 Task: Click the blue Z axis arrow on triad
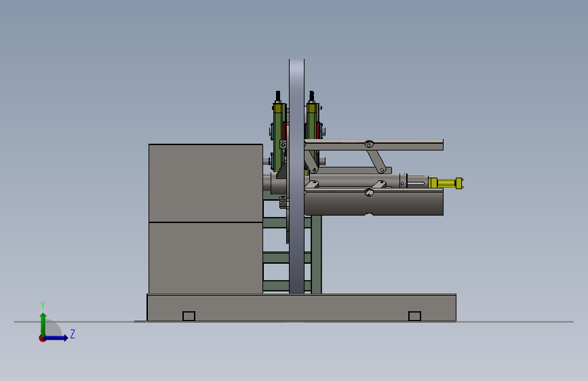coord(56,338)
